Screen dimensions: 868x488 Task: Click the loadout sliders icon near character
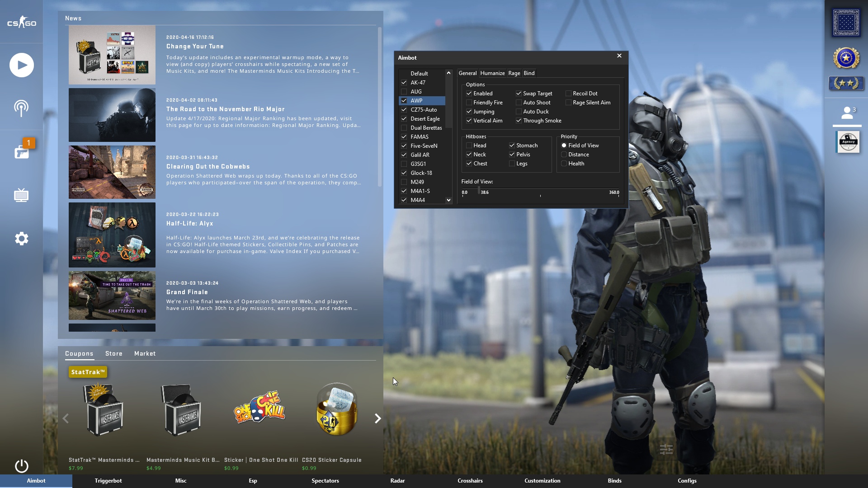pyautogui.click(x=666, y=449)
